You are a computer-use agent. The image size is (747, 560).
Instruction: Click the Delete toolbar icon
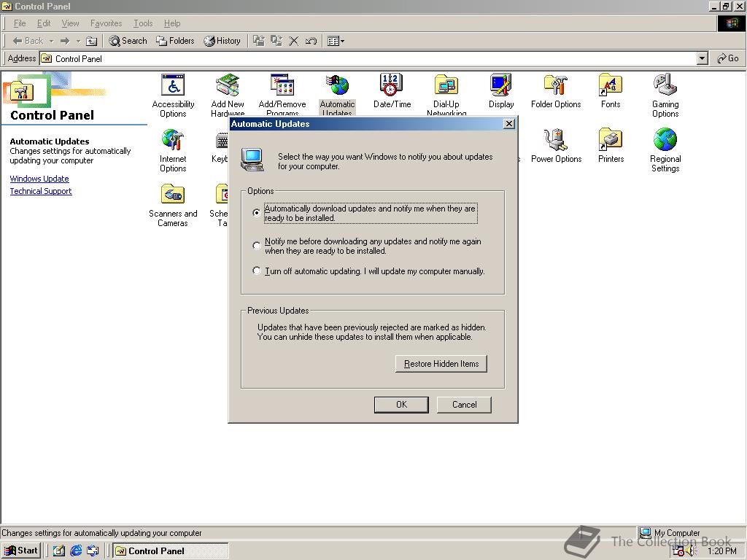(294, 41)
